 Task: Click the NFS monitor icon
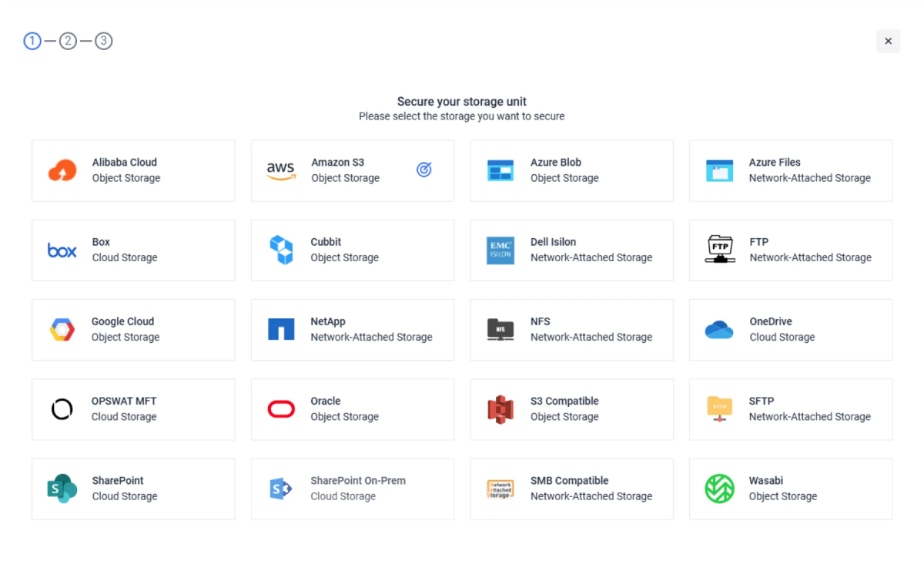click(500, 330)
